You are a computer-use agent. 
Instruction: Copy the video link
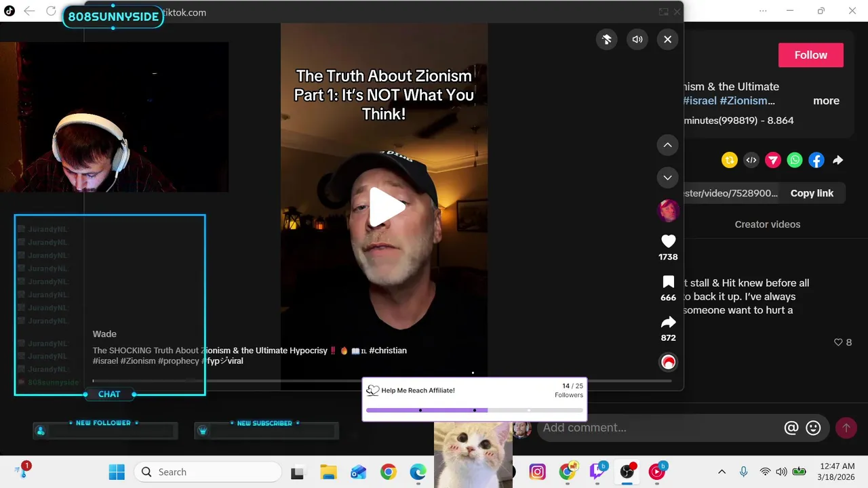tap(812, 193)
